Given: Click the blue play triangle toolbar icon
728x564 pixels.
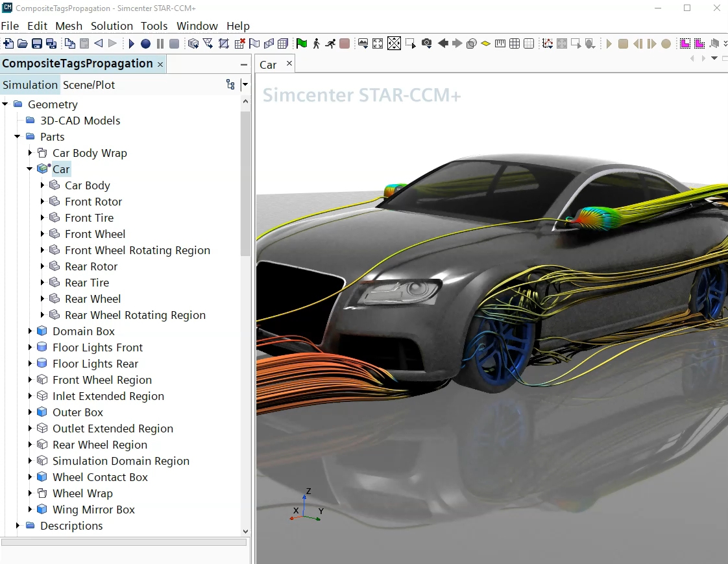Looking at the screenshot, I should point(131,43).
